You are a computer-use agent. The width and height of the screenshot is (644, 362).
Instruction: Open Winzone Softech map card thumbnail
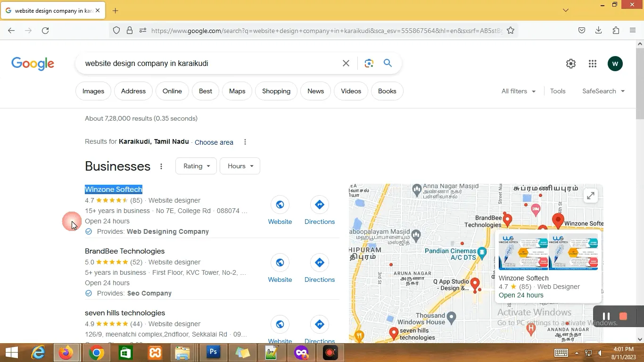point(548,252)
